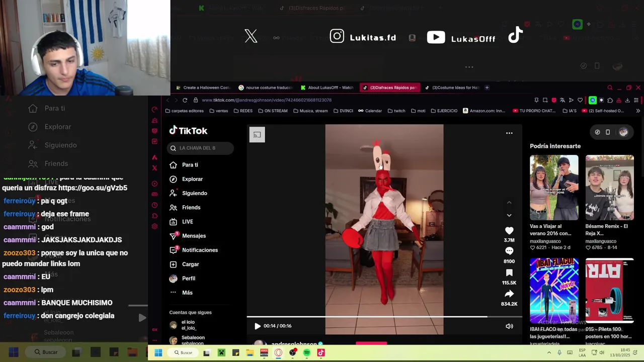Focus the TikTok search field
644x362 pixels.
coord(200,148)
